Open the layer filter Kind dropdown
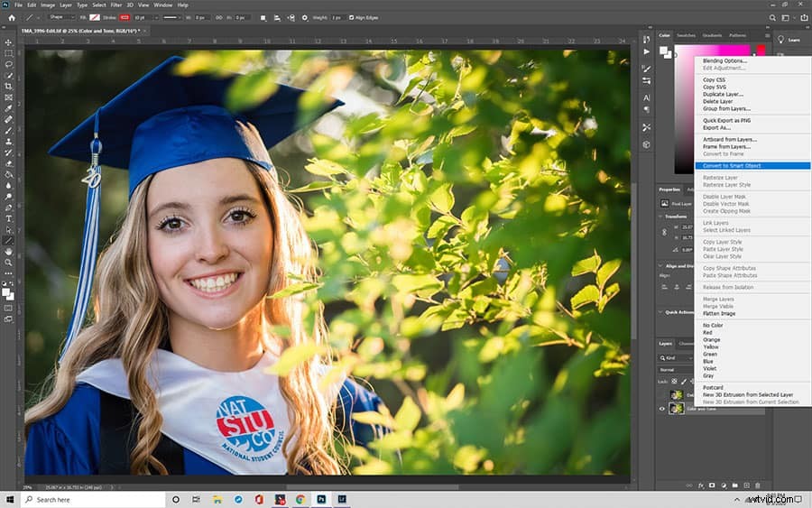Image resolution: width=812 pixels, height=508 pixels. (x=677, y=358)
